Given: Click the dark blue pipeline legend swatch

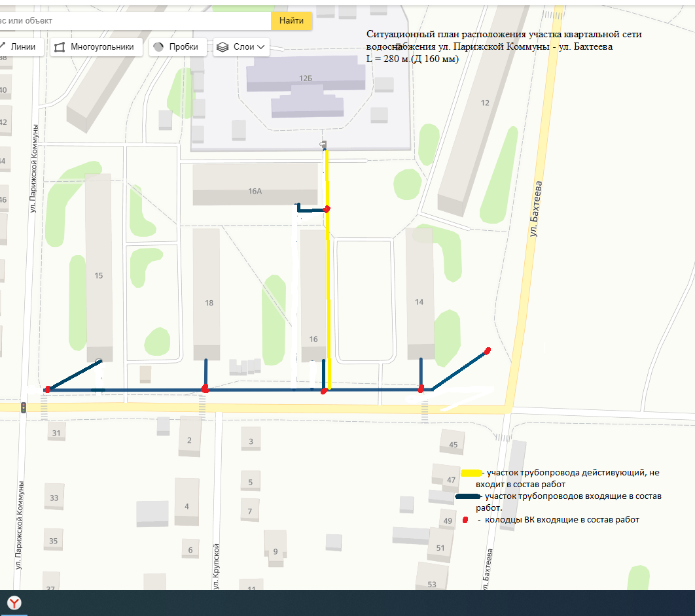Looking at the screenshot, I should (x=467, y=497).
